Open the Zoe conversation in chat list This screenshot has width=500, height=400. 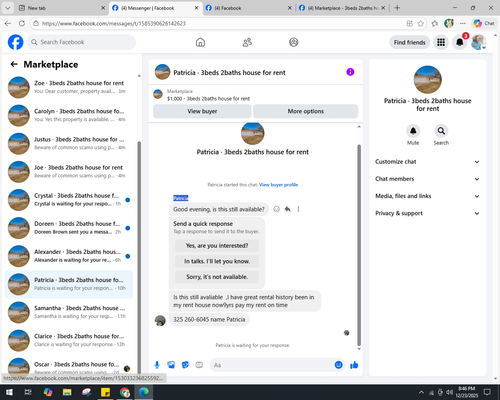point(69,87)
